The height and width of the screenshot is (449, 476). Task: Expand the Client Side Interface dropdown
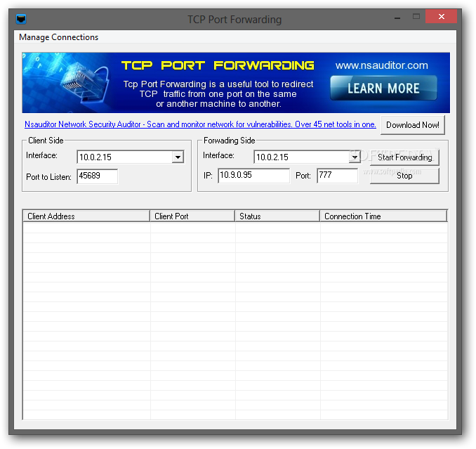(x=178, y=157)
